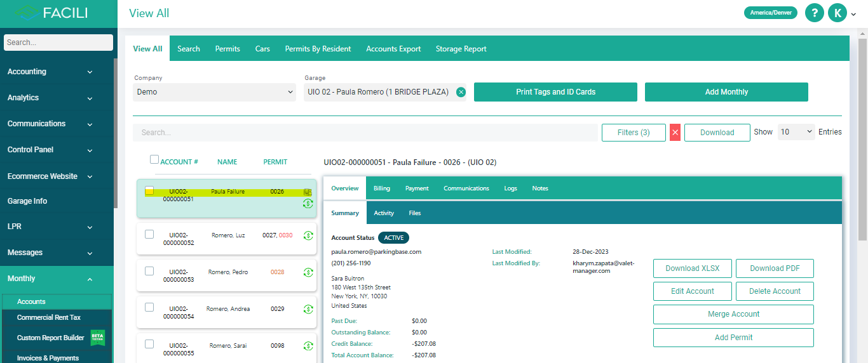The width and height of the screenshot is (868, 363).
Task: Clear the selected garage with the X icon
Action: (x=461, y=92)
